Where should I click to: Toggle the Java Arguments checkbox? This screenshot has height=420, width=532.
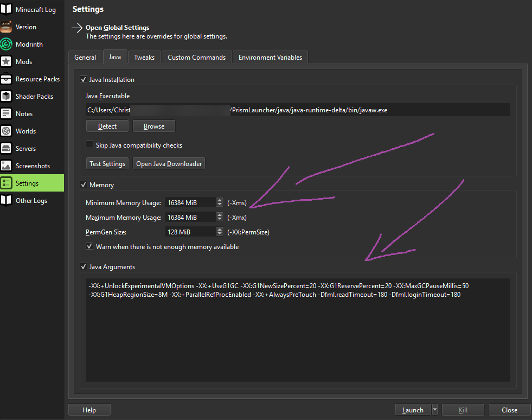[x=84, y=266]
